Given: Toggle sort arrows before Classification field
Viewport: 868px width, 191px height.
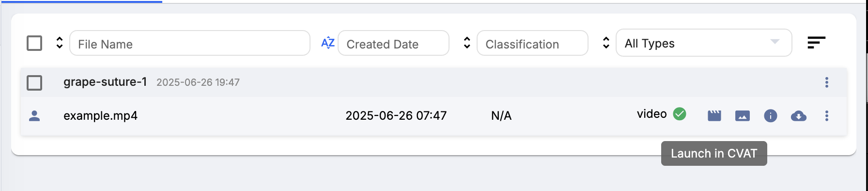Looking at the screenshot, I should tap(467, 43).
